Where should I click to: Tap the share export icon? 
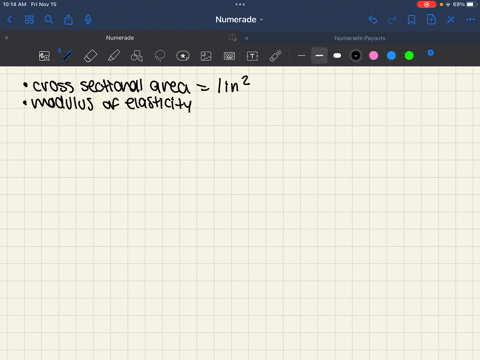(x=68, y=20)
